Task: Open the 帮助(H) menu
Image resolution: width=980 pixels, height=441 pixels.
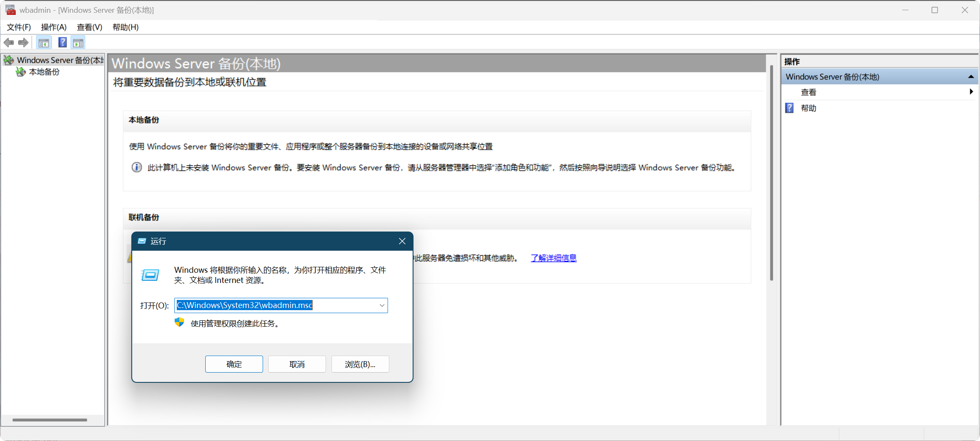Action: click(125, 27)
